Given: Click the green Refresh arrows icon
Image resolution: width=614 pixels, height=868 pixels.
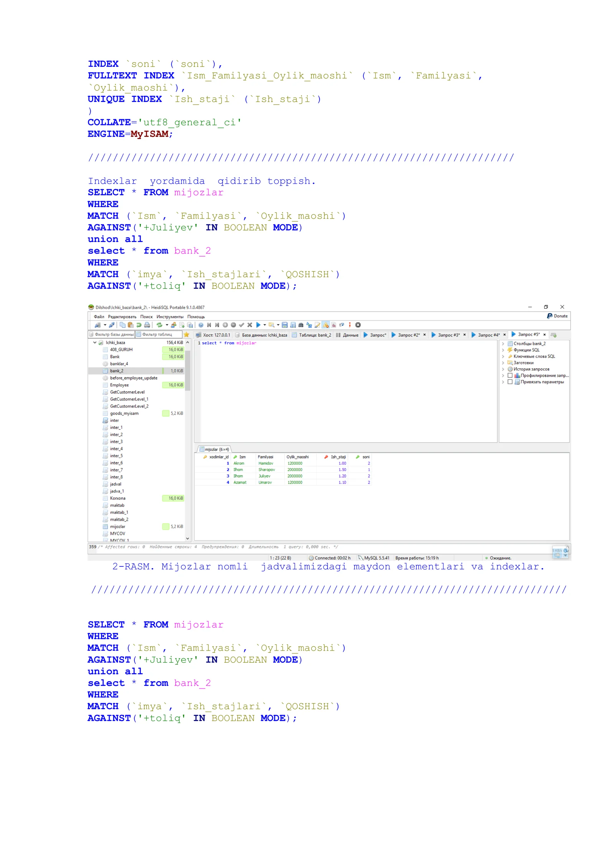Looking at the screenshot, I should tap(159, 325).
